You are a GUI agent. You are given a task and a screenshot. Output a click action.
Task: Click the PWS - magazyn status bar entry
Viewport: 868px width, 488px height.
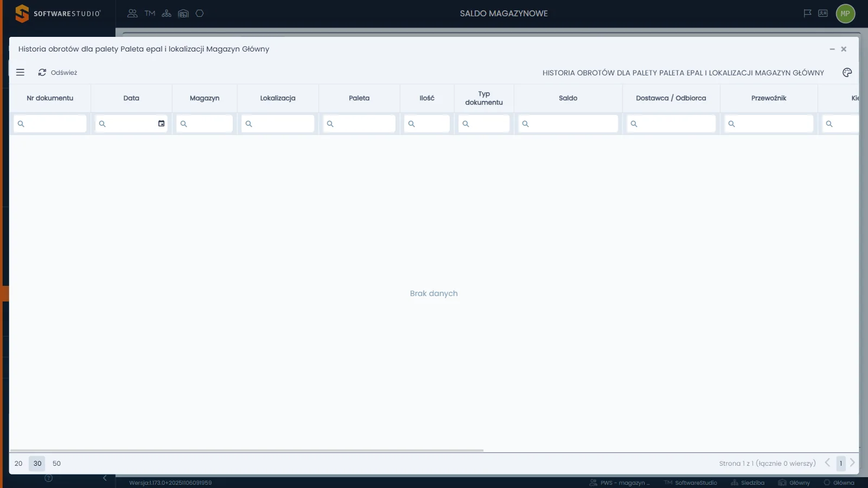point(620,483)
